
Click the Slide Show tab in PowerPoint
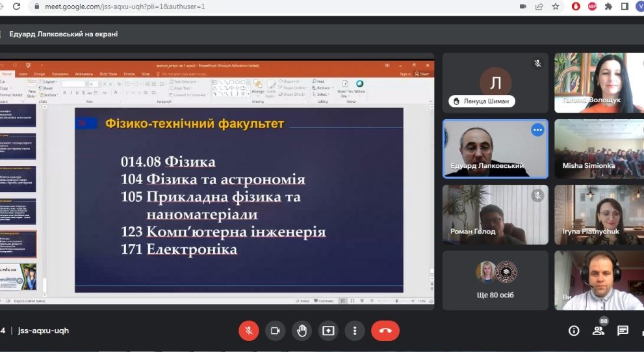[108, 74]
